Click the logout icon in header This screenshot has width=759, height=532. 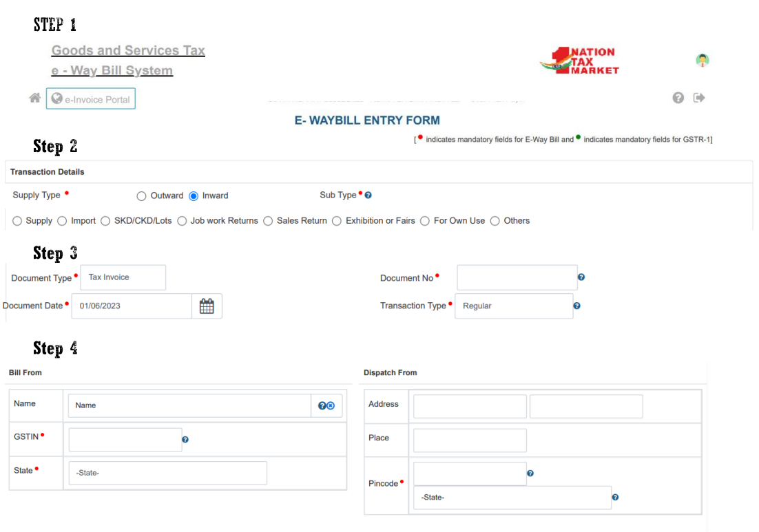point(699,98)
